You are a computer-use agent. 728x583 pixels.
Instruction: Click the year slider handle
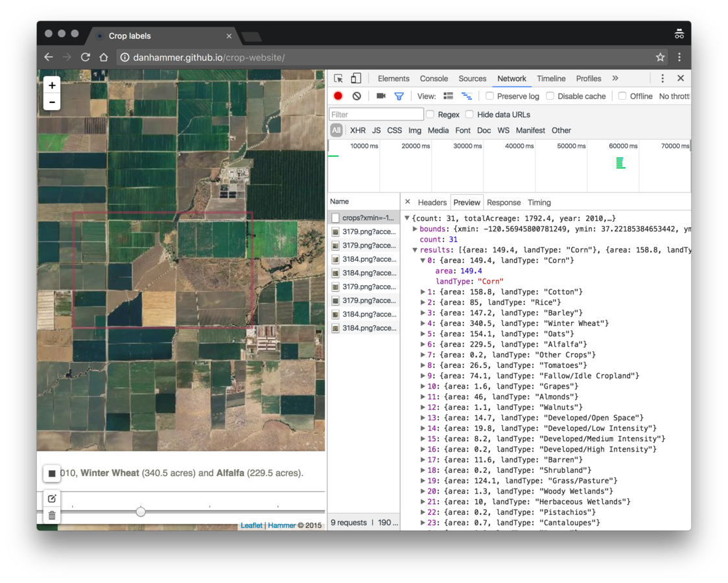click(141, 512)
